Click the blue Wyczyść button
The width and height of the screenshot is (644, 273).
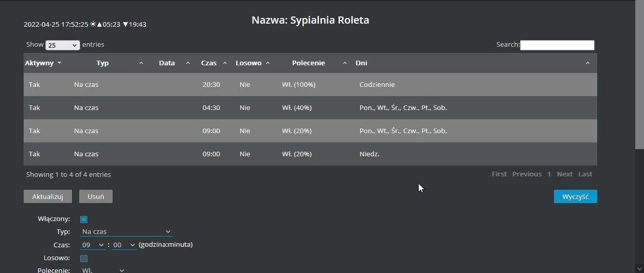point(575,196)
